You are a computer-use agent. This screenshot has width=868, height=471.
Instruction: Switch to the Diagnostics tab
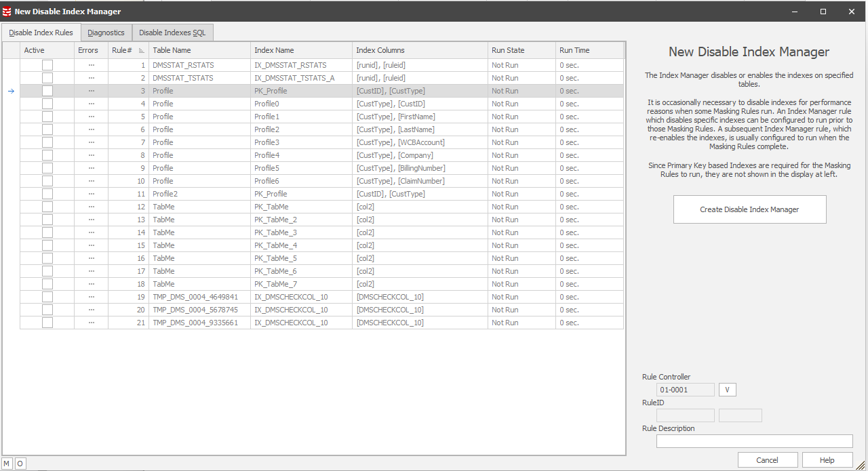tap(106, 33)
